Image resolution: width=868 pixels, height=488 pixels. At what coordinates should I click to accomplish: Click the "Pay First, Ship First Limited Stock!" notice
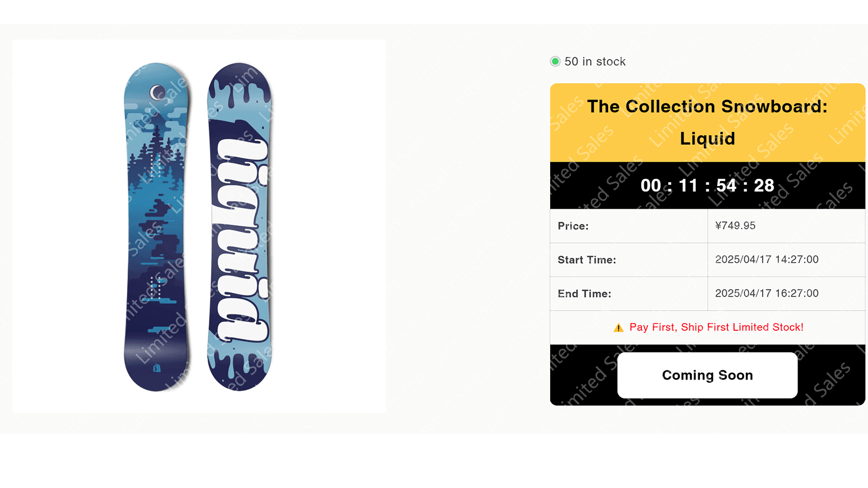point(716,327)
